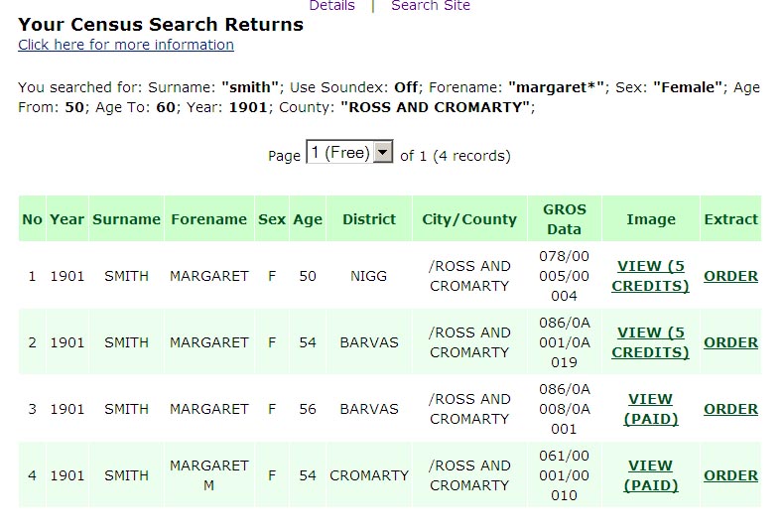Go to the Details link at top
783x532 pixels.
(x=332, y=6)
